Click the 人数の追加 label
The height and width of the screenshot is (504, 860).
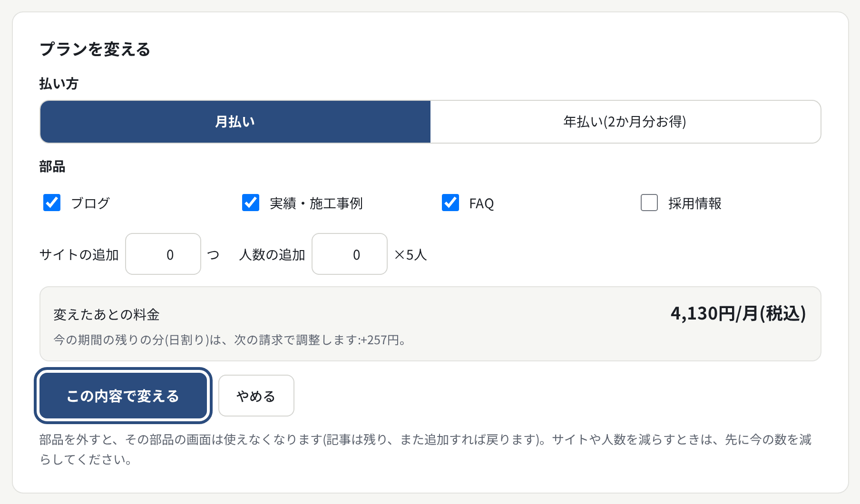(x=272, y=255)
